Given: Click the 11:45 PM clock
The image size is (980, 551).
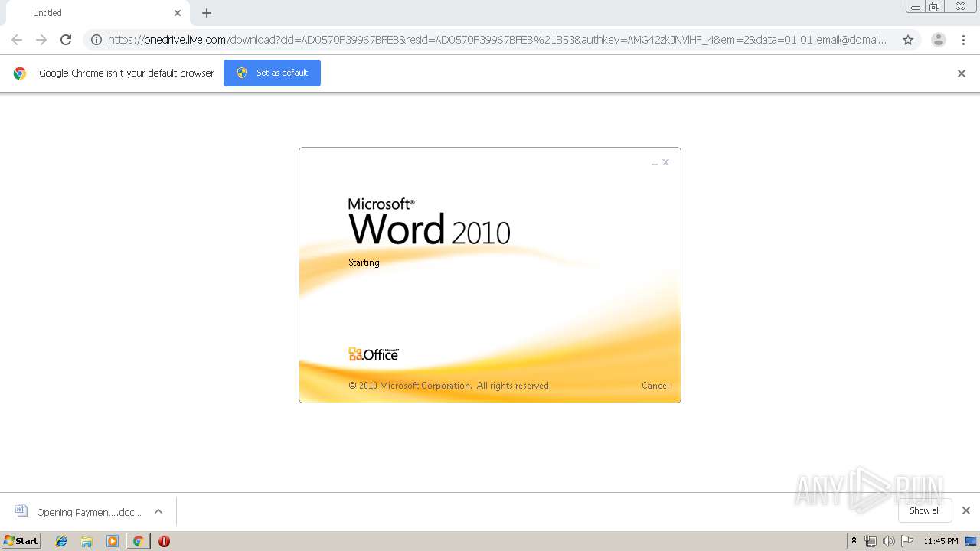Looking at the screenshot, I should pyautogui.click(x=941, y=541).
